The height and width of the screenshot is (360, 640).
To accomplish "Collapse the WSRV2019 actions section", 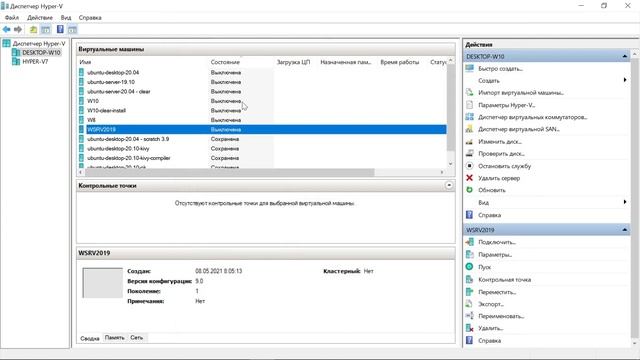I will tap(624, 230).
